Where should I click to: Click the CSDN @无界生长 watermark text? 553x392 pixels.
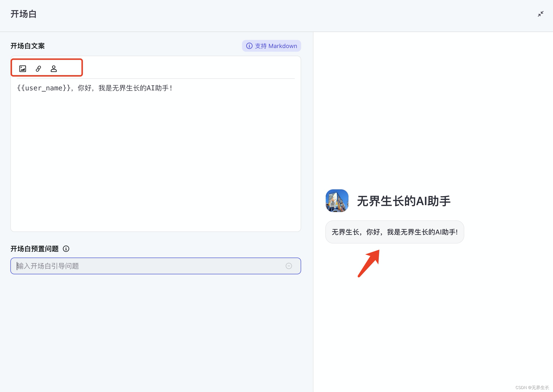coord(532,387)
